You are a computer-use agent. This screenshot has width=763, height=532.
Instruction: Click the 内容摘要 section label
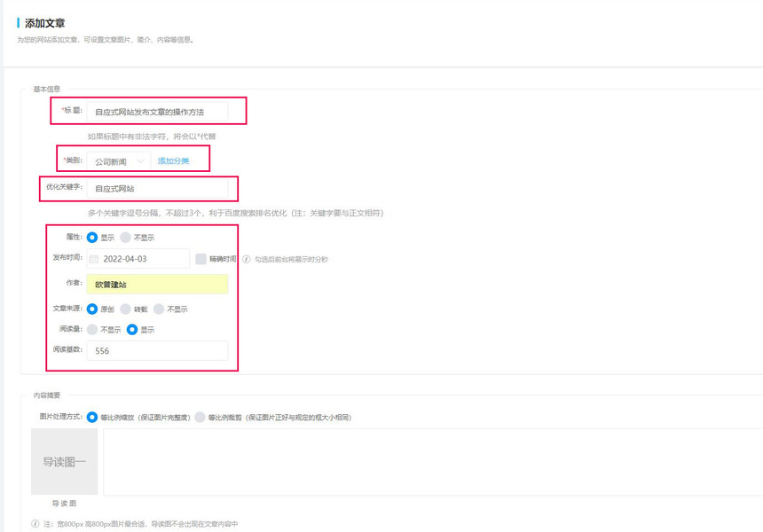[47, 395]
